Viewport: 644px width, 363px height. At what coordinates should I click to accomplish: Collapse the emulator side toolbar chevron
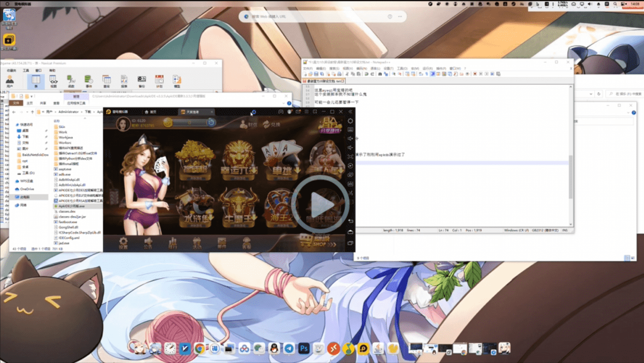point(350,112)
